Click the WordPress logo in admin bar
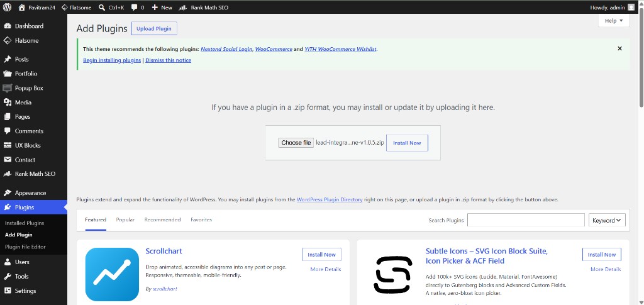 (7, 7)
